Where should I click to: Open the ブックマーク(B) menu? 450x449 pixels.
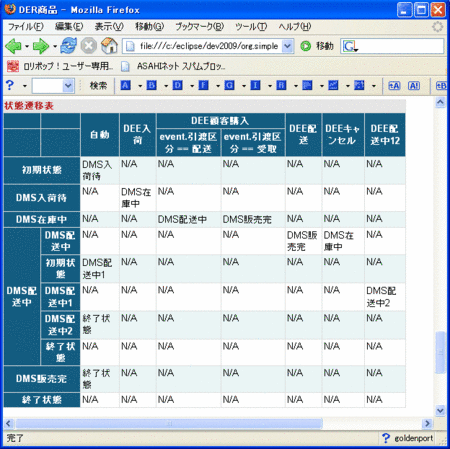(x=200, y=26)
